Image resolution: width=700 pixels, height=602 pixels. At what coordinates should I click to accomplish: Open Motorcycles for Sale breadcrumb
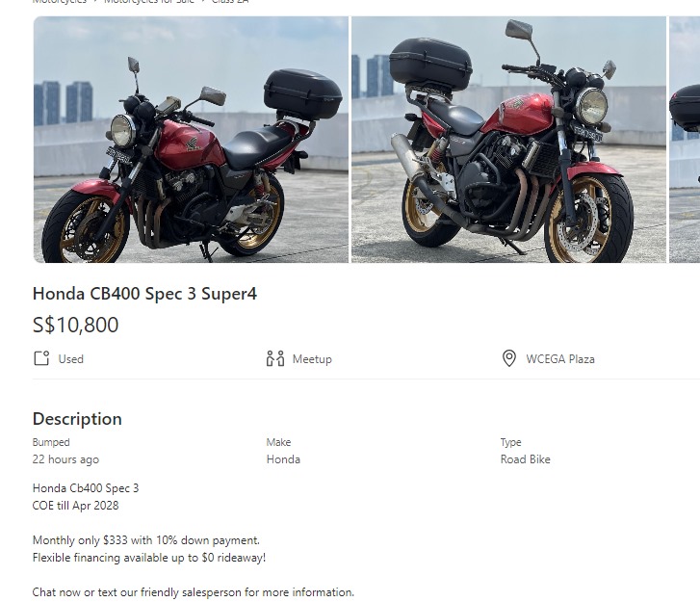(148, 2)
